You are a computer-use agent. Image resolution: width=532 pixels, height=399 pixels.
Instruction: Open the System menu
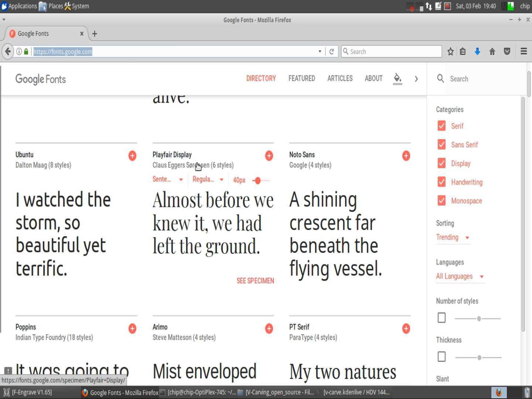pyautogui.click(x=77, y=6)
